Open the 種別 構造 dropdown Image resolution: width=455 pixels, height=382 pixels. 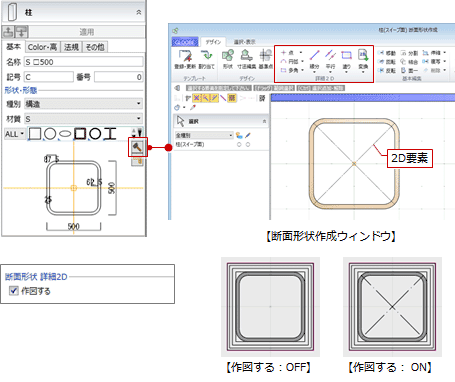tap(83, 104)
